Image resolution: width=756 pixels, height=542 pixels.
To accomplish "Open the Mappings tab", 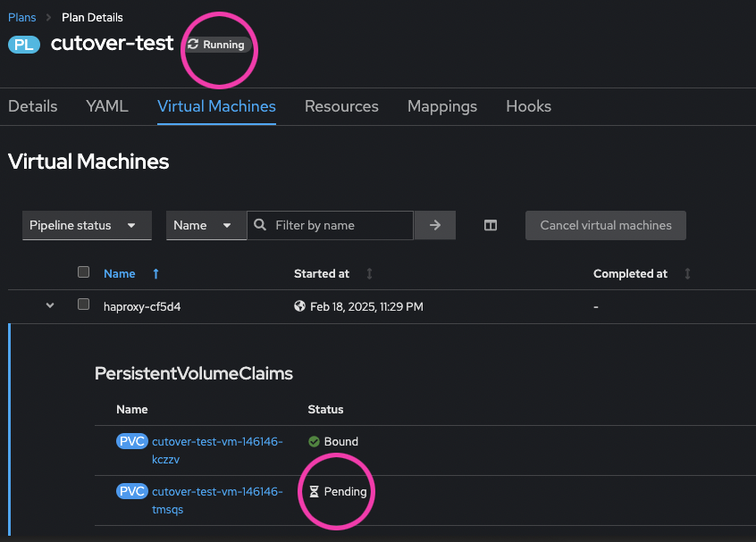I will [x=442, y=106].
